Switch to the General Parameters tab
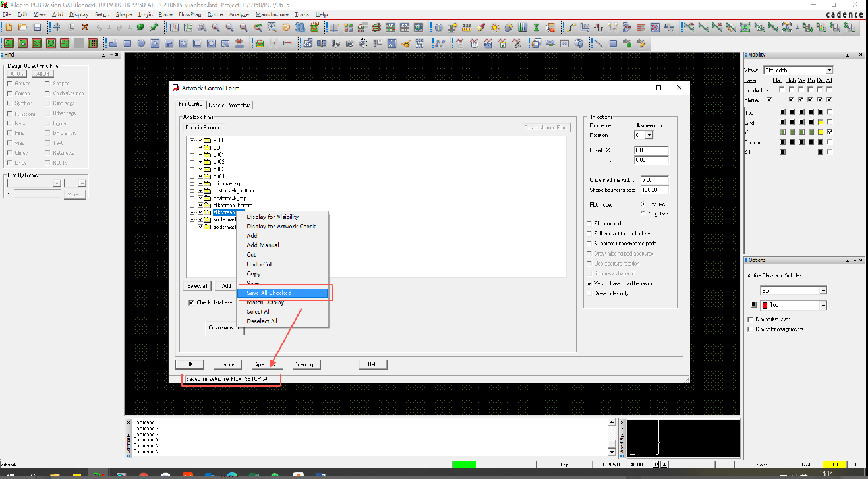868x479 pixels. 229,105
